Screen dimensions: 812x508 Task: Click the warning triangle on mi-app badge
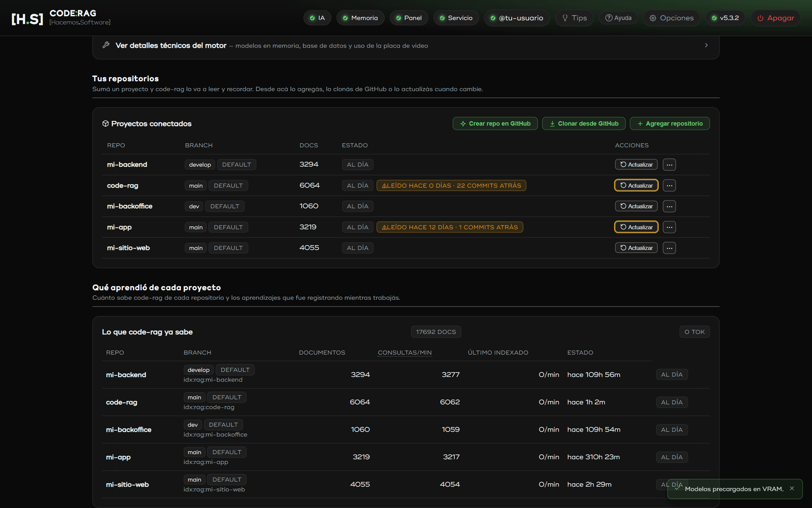tap(384, 228)
